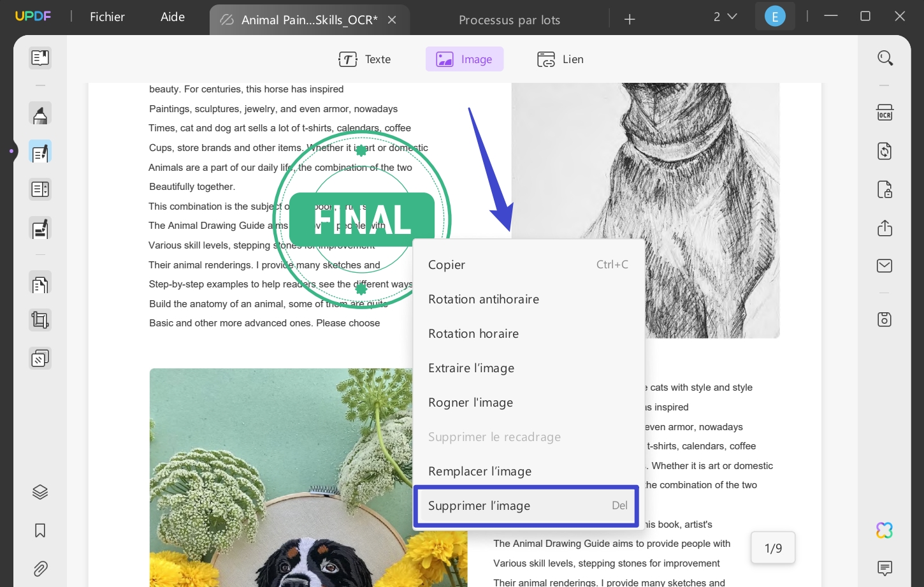Viewport: 924px width, 587px height.
Task: Select Rotation antihoraire option
Action: (x=529, y=299)
